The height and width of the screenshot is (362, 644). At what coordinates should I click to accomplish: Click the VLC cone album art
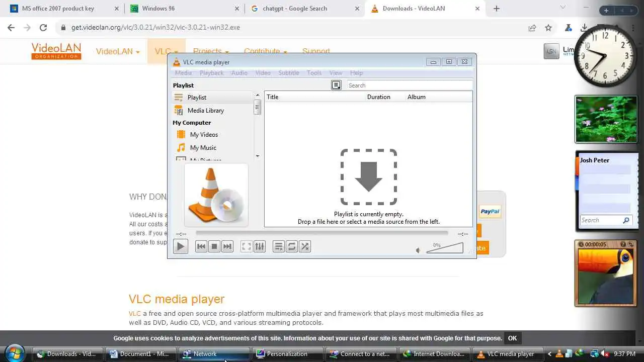pos(216,196)
